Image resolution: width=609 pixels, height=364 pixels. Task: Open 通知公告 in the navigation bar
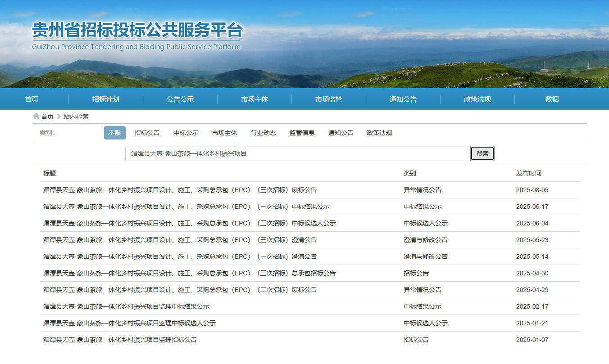[x=403, y=99]
